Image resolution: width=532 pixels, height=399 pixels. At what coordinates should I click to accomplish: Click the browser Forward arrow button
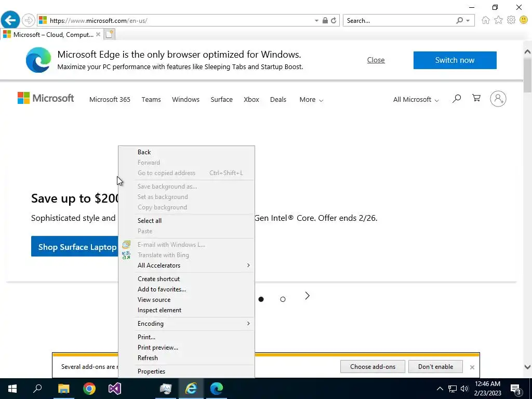[29, 20]
